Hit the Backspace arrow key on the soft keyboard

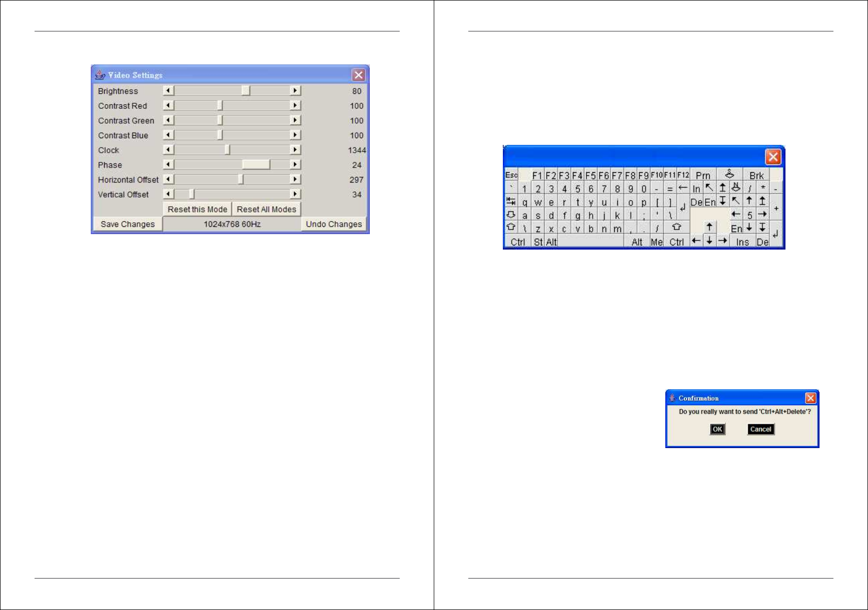[683, 188]
